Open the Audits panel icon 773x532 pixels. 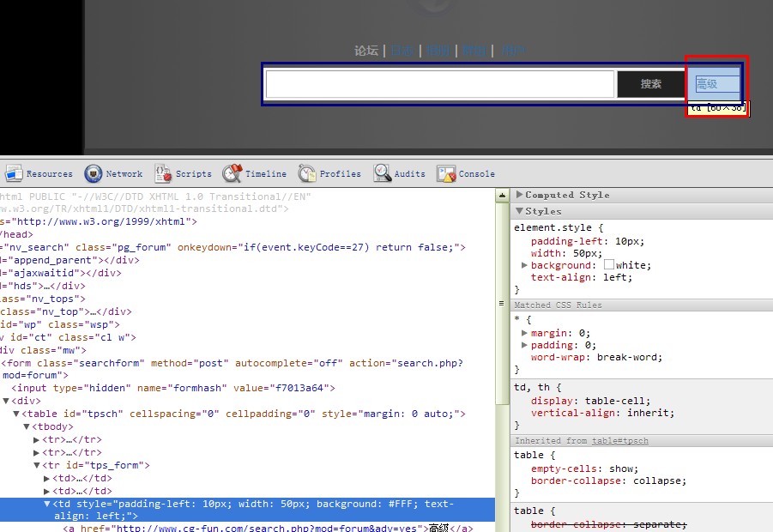382,173
